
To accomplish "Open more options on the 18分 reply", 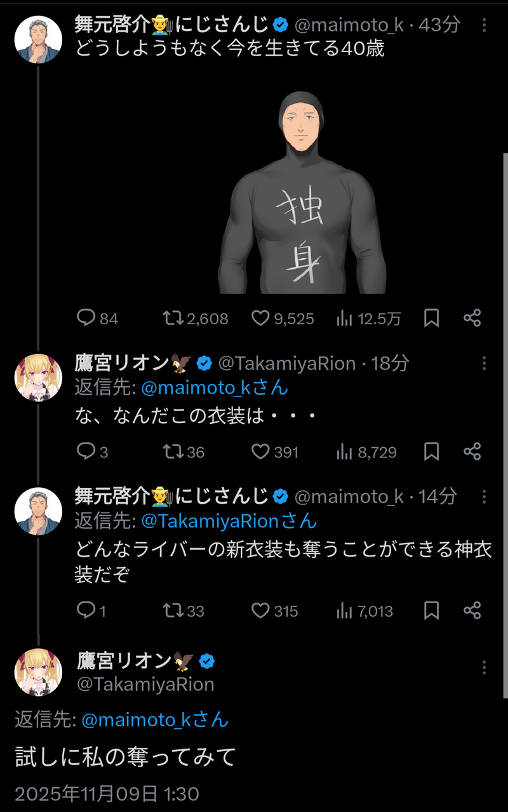I will pyautogui.click(x=485, y=363).
